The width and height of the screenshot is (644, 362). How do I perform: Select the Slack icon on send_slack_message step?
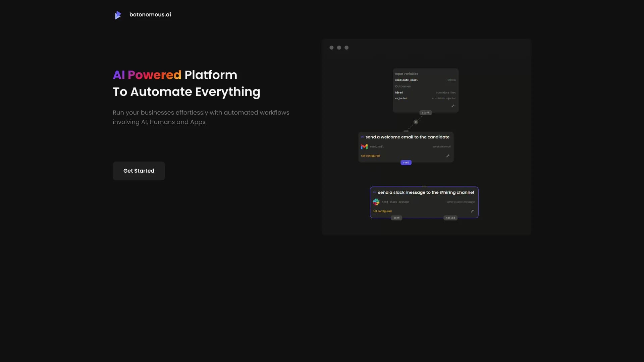coord(376,202)
